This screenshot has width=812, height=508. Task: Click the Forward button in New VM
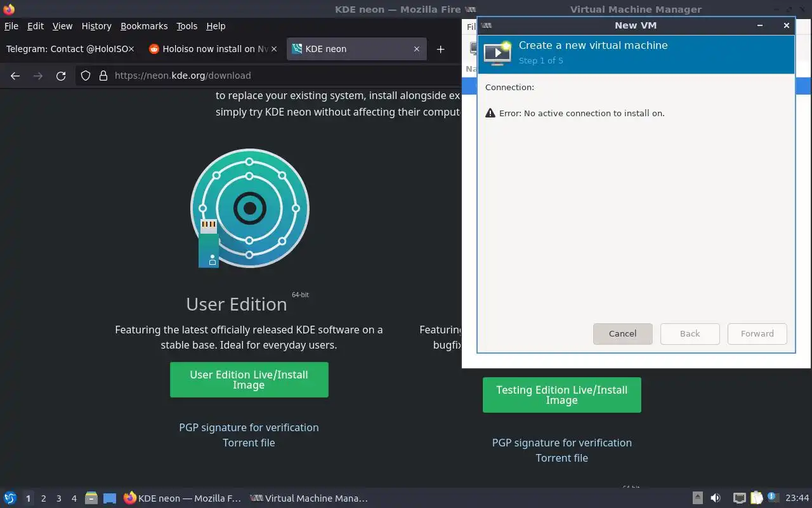(x=757, y=333)
